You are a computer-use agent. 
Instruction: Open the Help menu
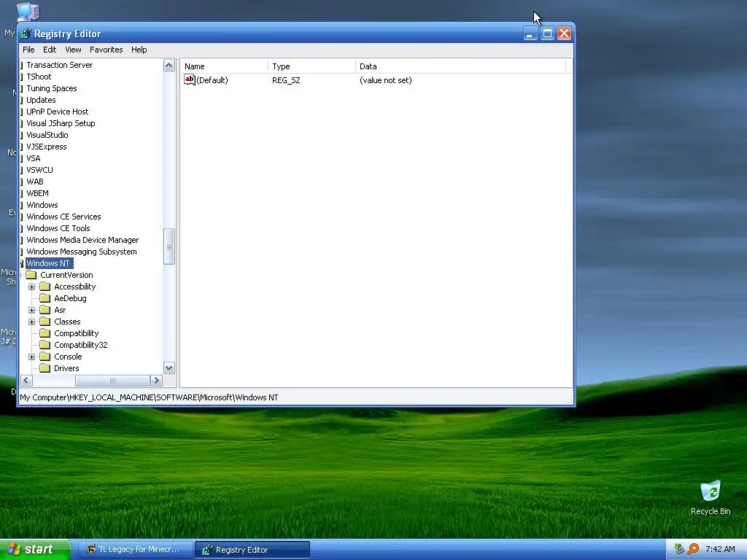coord(139,50)
